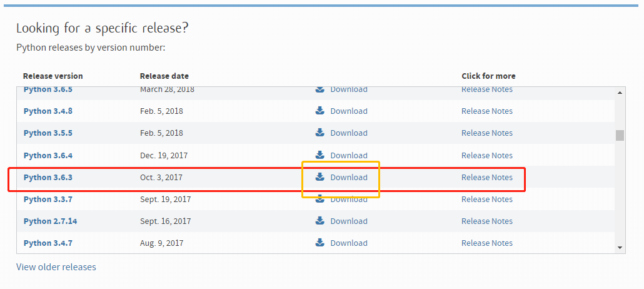Image resolution: width=644 pixels, height=289 pixels.
Task: View Release Notes for Python 3.6.5
Action: tap(486, 89)
